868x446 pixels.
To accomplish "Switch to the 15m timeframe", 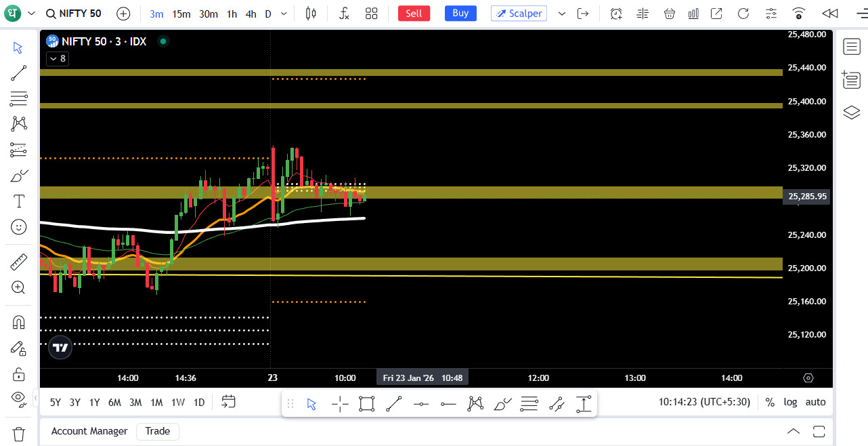I will pos(181,14).
